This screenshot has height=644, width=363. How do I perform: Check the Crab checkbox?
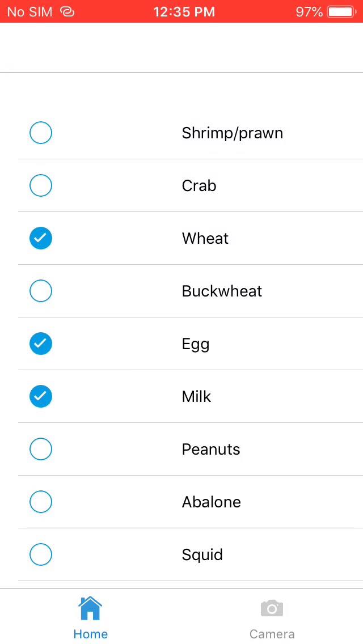click(41, 185)
